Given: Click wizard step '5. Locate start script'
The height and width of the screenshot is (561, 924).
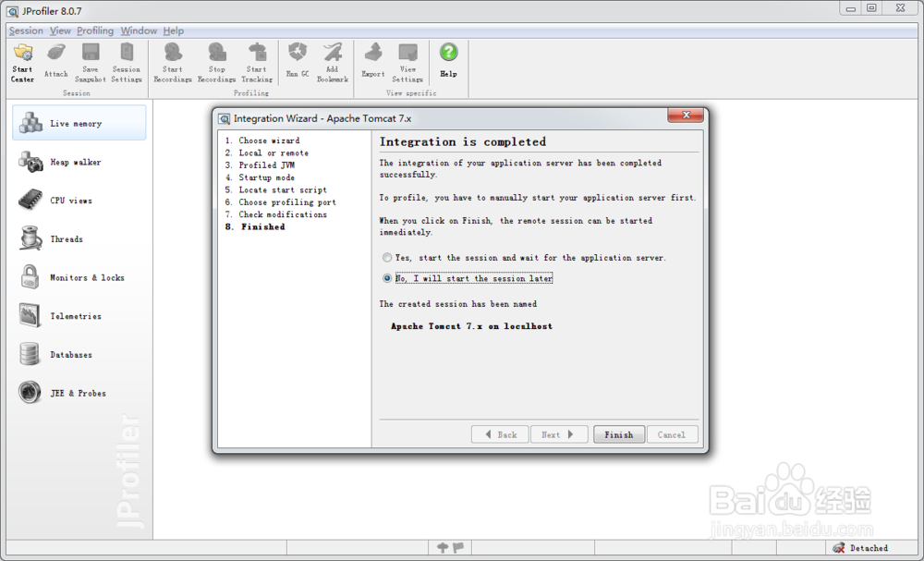Looking at the screenshot, I should pyautogui.click(x=275, y=189).
